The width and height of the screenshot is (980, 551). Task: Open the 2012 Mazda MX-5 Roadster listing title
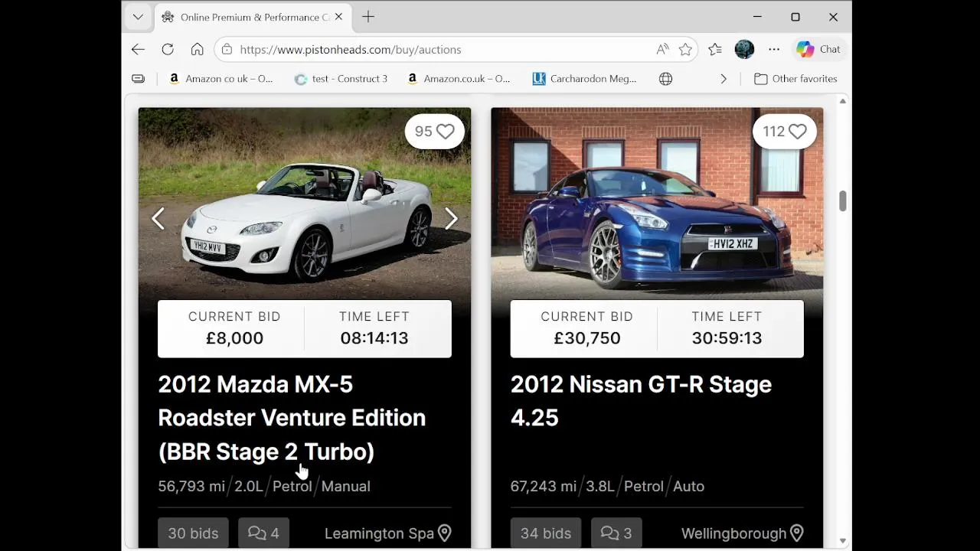point(292,418)
